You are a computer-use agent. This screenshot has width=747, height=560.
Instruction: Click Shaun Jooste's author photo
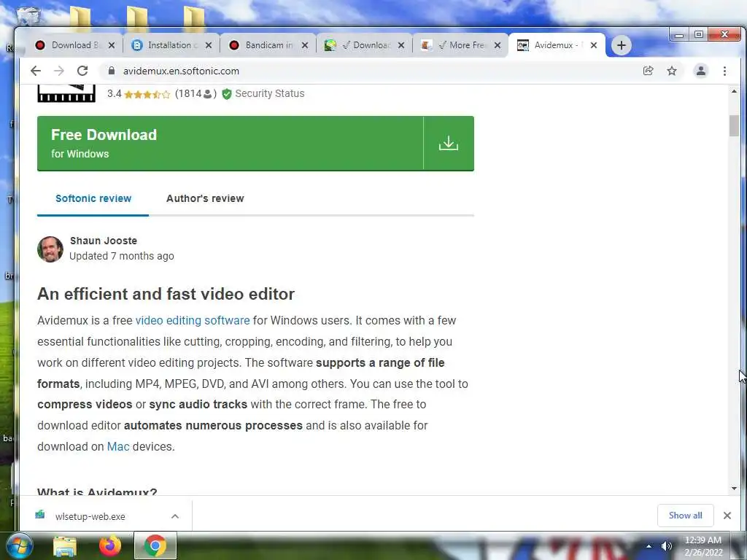pos(50,249)
